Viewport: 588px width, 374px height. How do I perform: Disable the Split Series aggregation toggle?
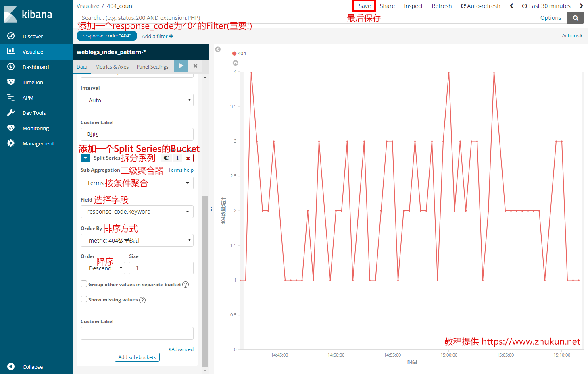point(166,158)
